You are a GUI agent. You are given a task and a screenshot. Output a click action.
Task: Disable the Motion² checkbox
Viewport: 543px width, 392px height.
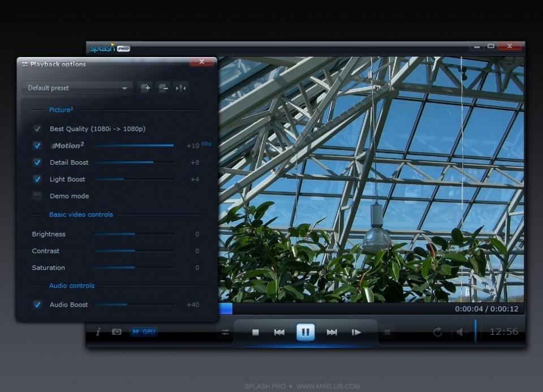point(37,145)
